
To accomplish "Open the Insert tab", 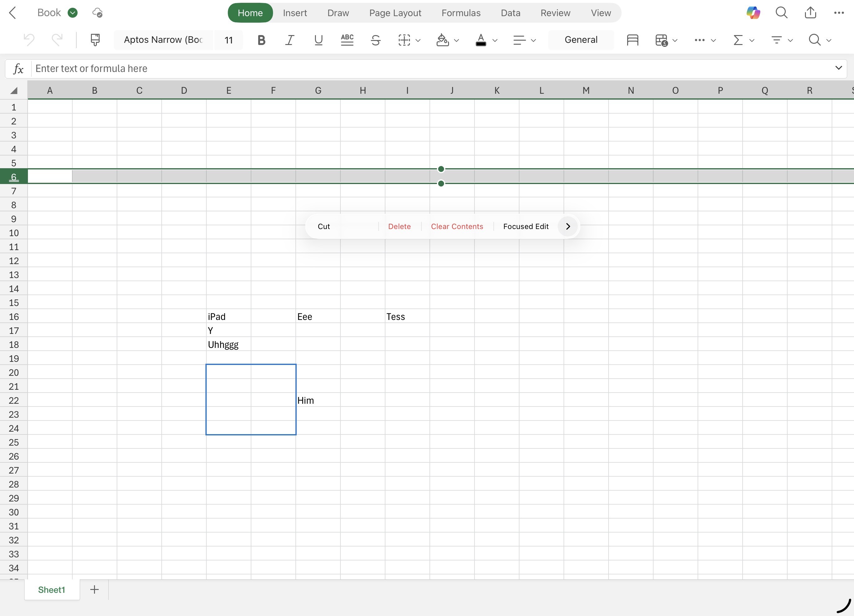I will [295, 13].
